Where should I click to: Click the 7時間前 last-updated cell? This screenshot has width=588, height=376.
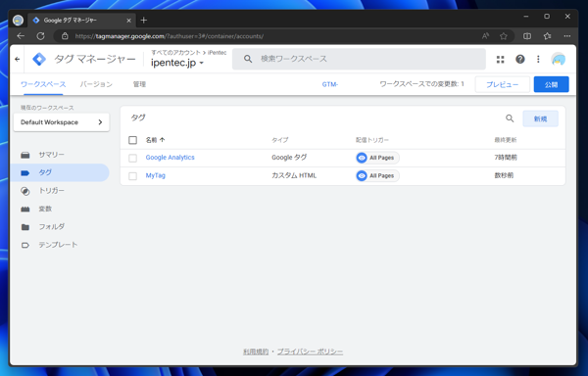pos(506,158)
